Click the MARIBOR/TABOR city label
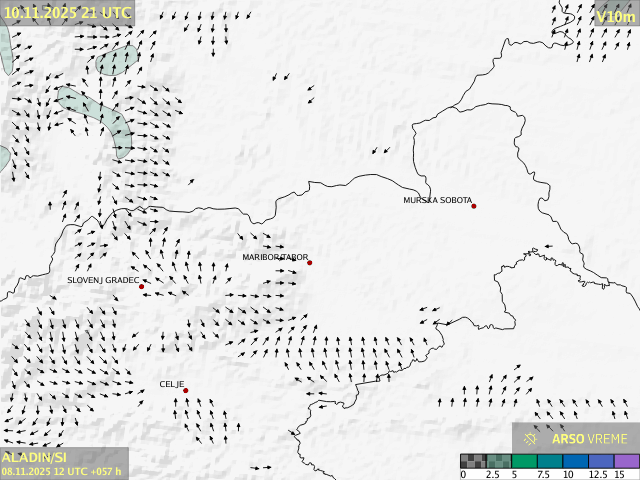The width and height of the screenshot is (640, 480). point(275,258)
